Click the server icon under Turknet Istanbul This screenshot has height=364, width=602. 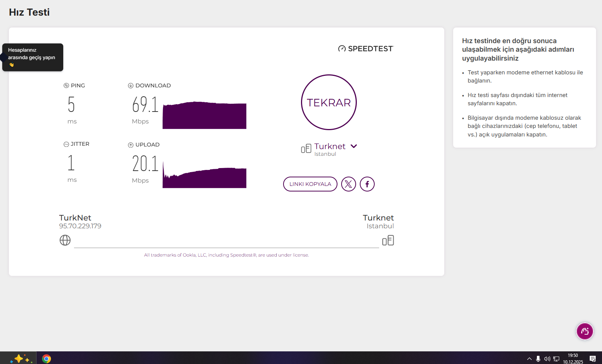388,240
